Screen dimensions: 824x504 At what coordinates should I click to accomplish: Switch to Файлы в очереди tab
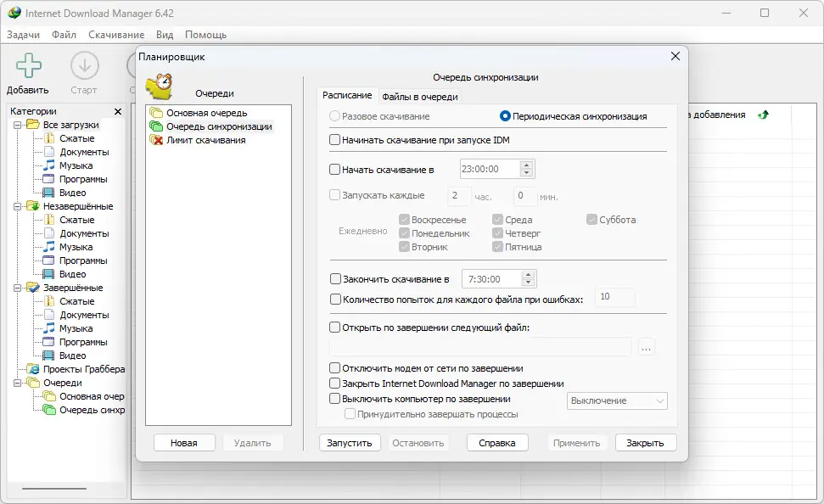click(x=420, y=97)
